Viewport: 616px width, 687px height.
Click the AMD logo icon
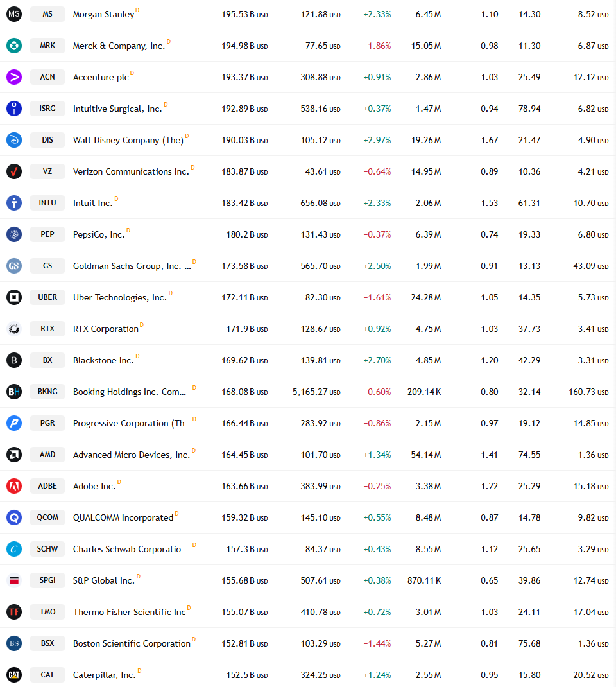click(14, 455)
